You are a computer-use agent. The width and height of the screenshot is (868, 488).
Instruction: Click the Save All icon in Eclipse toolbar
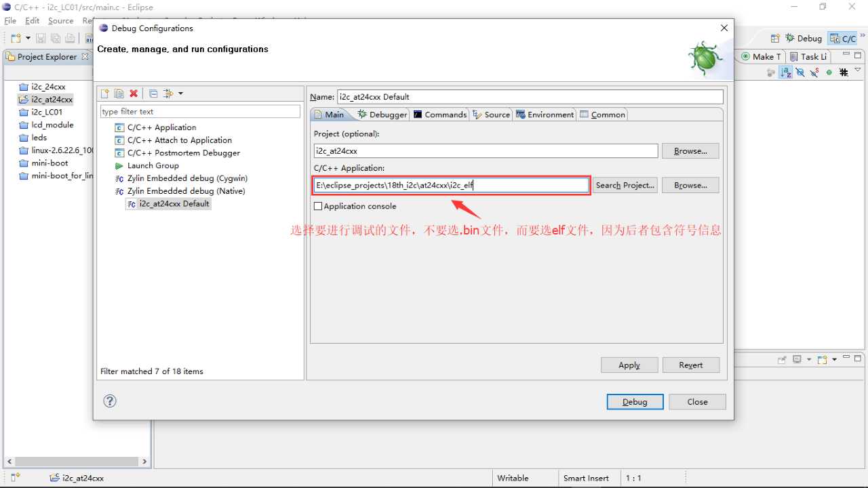point(56,39)
